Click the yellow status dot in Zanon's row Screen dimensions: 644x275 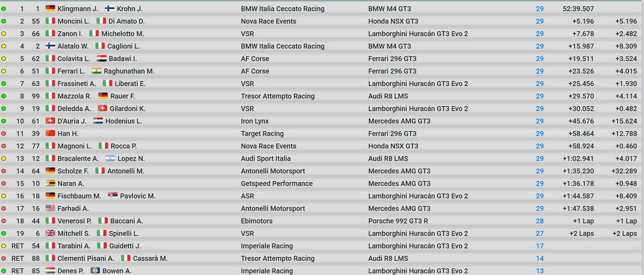[x=4, y=34]
